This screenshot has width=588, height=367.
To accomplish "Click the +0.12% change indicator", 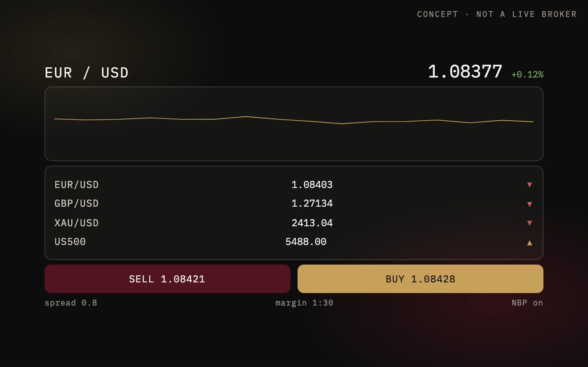I will [x=527, y=75].
